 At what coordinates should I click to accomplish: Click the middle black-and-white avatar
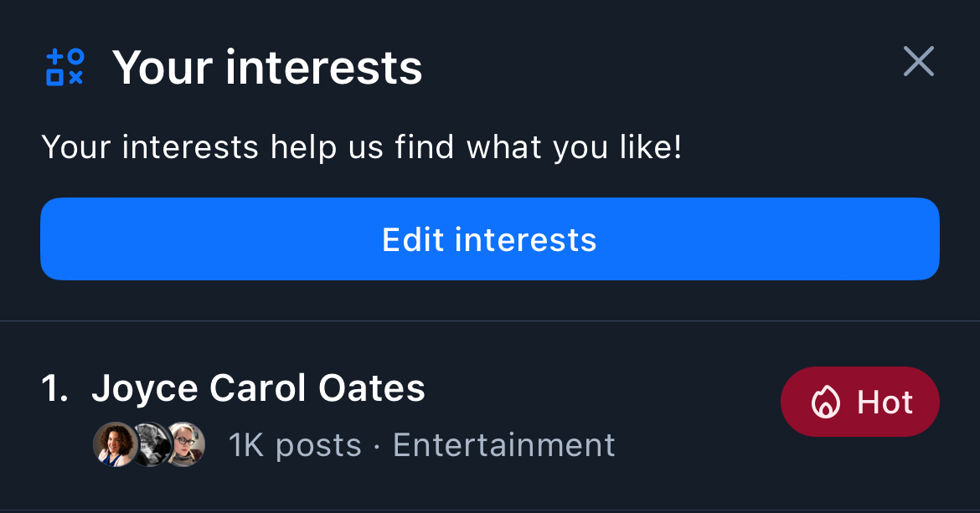coord(151,444)
